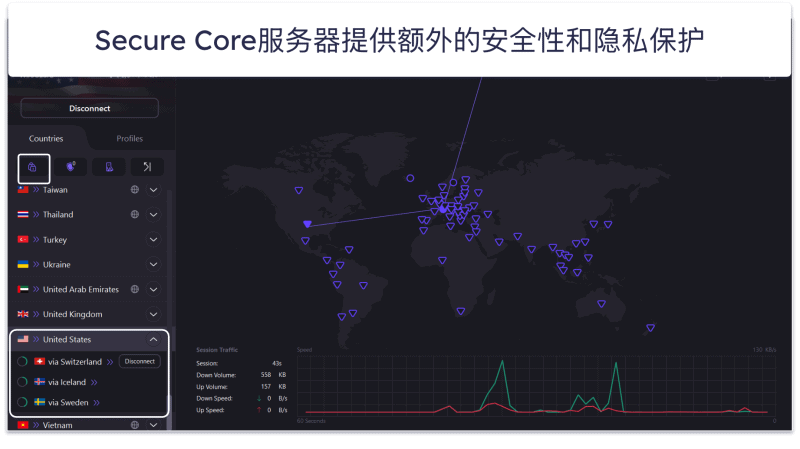Toggle the Secure Core lock icon
This screenshot has width=800, height=449.
point(32,167)
